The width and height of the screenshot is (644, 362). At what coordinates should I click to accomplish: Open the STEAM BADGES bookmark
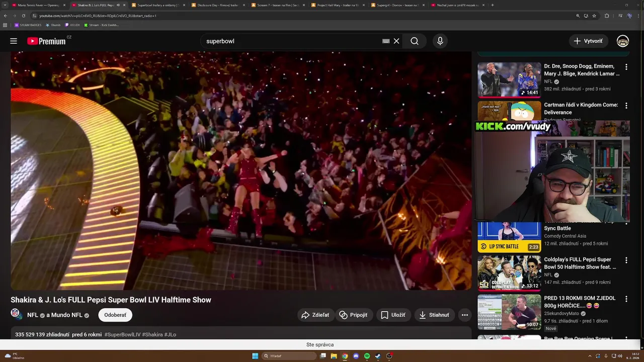click(28, 25)
